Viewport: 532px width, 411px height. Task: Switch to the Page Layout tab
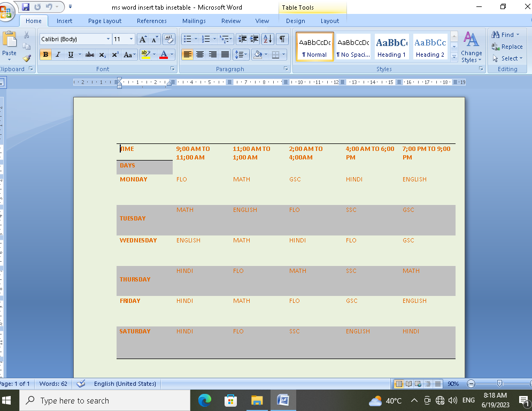click(105, 21)
